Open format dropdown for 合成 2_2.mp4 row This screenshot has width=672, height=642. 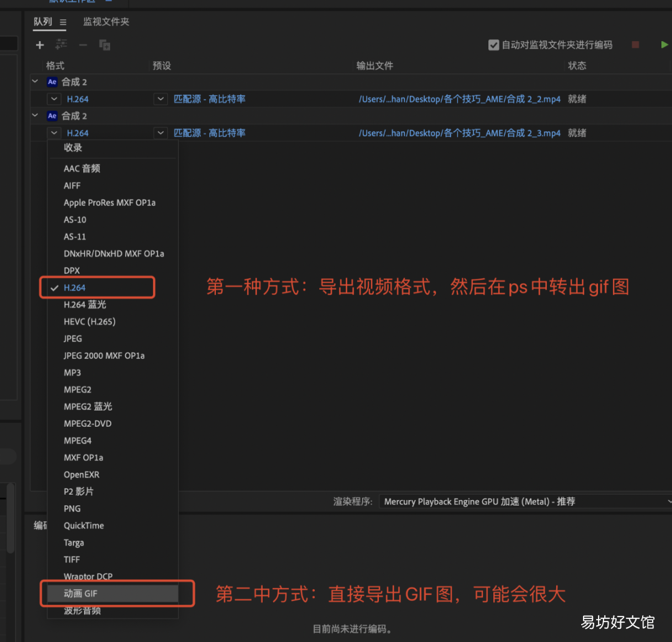[x=54, y=99]
